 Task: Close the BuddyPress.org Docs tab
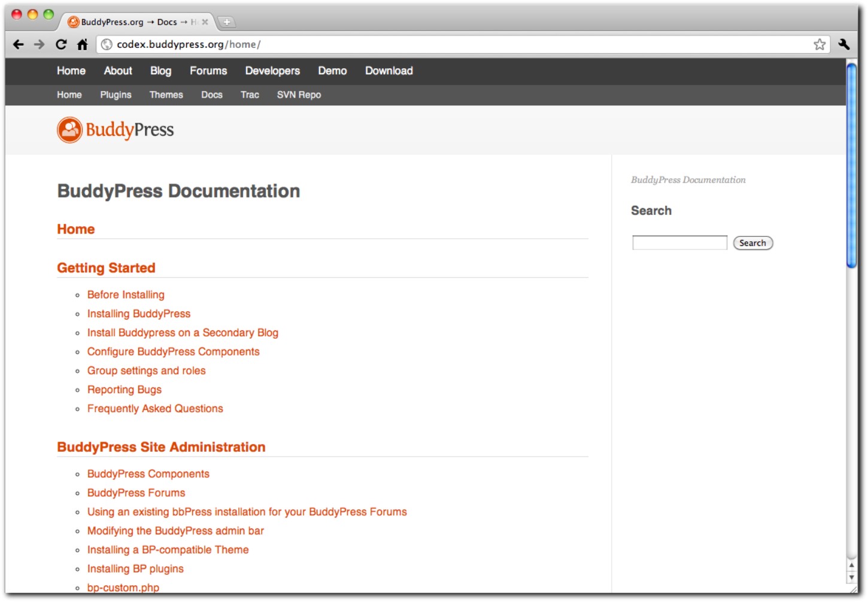click(x=205, y=22)
